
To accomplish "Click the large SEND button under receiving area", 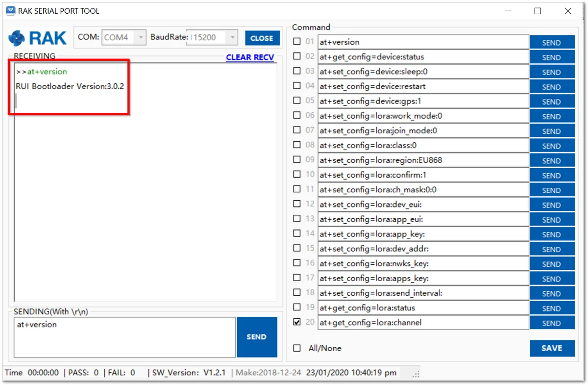I will [257, 337].
